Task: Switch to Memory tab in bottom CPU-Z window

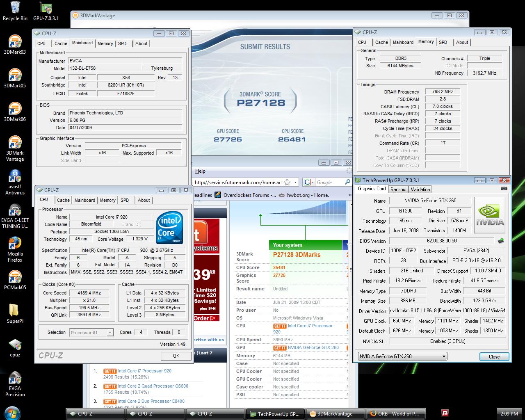Action: click(107, 200)
